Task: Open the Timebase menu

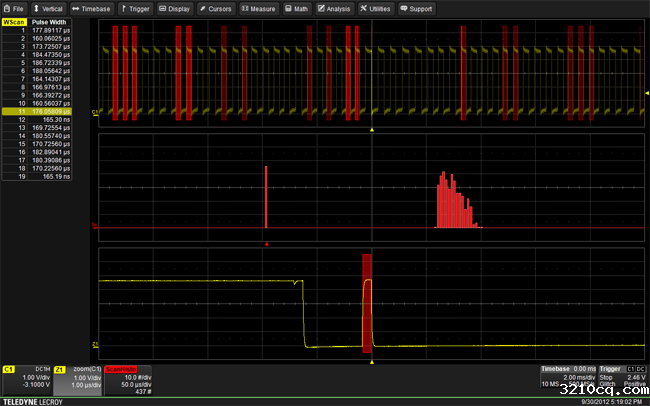Action: coord(92,9)
